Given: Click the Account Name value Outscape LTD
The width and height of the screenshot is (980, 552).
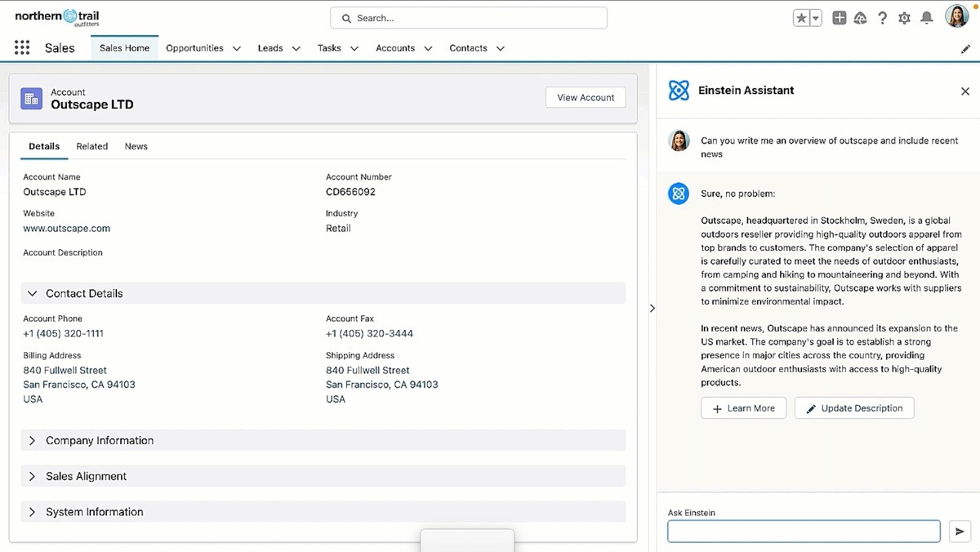Looking at the screenshot, I should (x=55, y=193).
